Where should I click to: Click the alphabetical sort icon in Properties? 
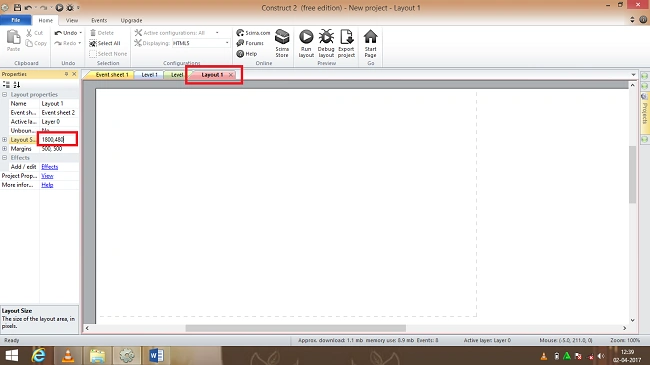point(17,85)
